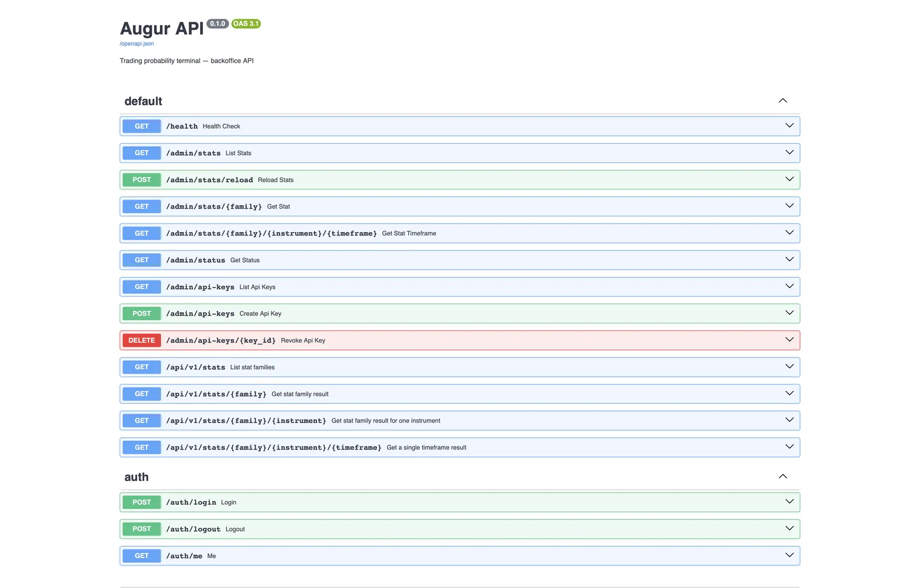Viewport: 920px width, 588px height.
Task: Expand the single timeframe result row chevron
Action: click(x=789, y=447)
